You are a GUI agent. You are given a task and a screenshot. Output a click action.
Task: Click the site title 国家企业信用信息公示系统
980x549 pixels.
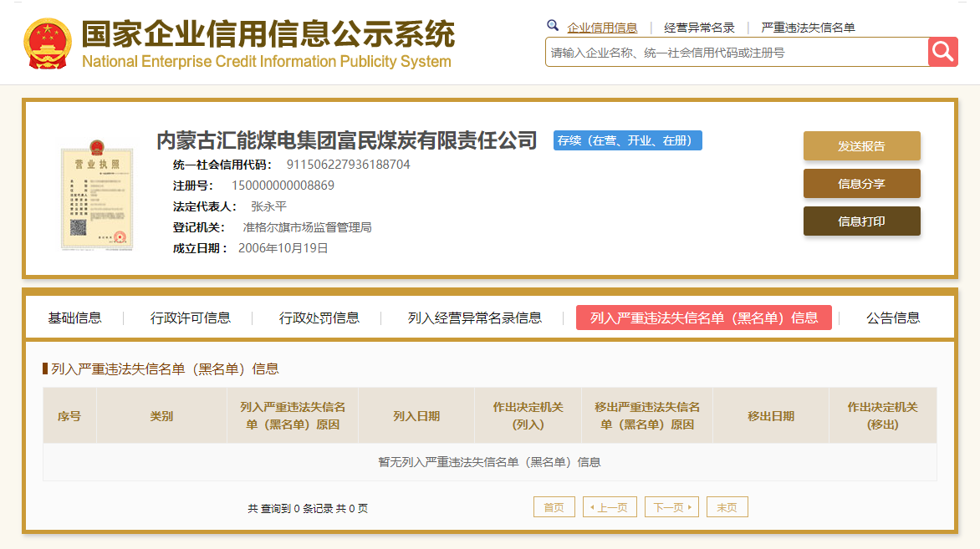tap(268, 33)
